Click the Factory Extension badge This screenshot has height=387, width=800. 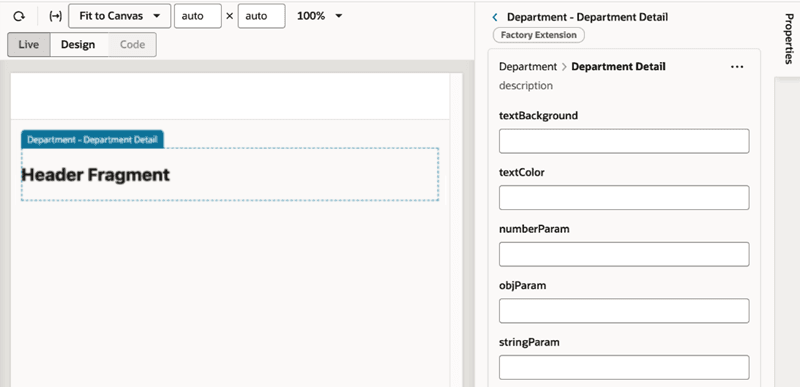point(539,35)
